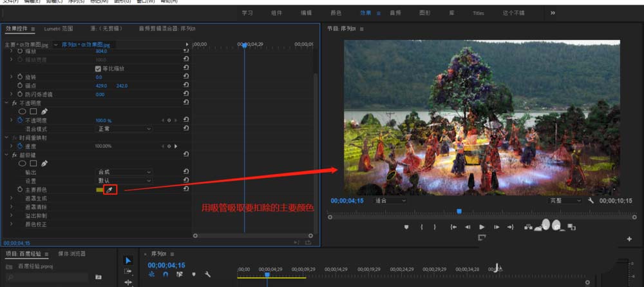Image resolution: width=644 pixels, height=287 pixels.
Task: Open the 设置 dropdown showing 默认
Action: pyautogui.click(x=124, y=181)
